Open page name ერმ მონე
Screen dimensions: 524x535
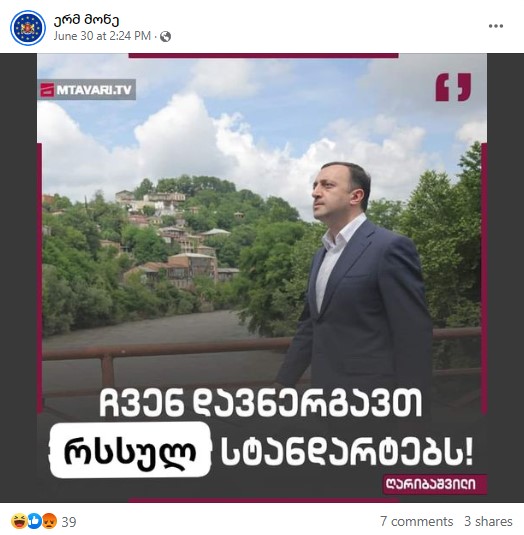(86, 20)
